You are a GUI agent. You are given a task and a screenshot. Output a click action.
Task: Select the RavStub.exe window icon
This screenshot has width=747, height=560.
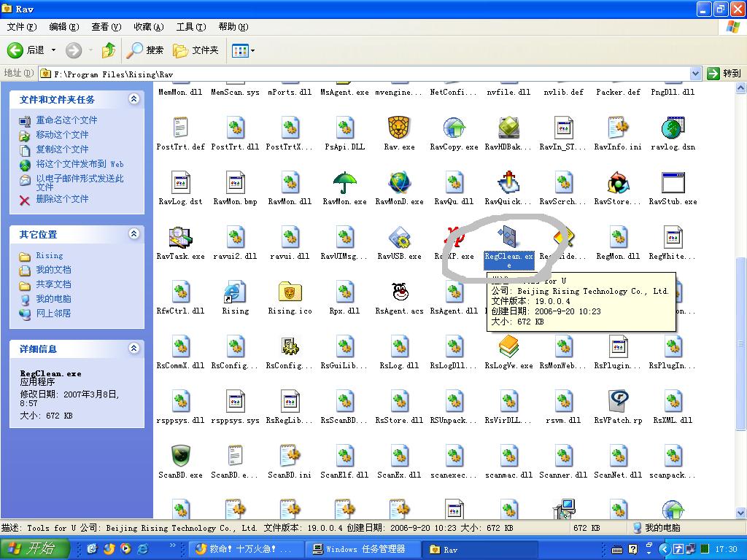(x=673, y=182)
